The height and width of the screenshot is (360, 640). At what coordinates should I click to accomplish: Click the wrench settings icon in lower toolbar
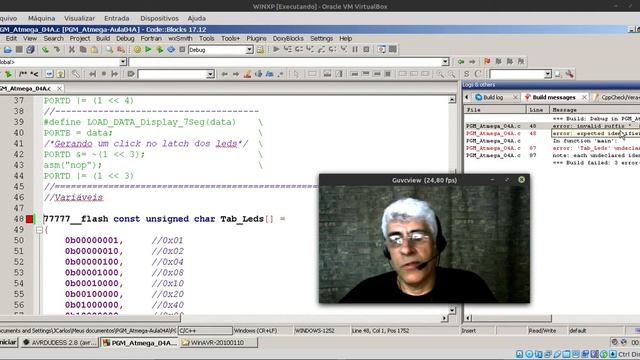[569, 74]
